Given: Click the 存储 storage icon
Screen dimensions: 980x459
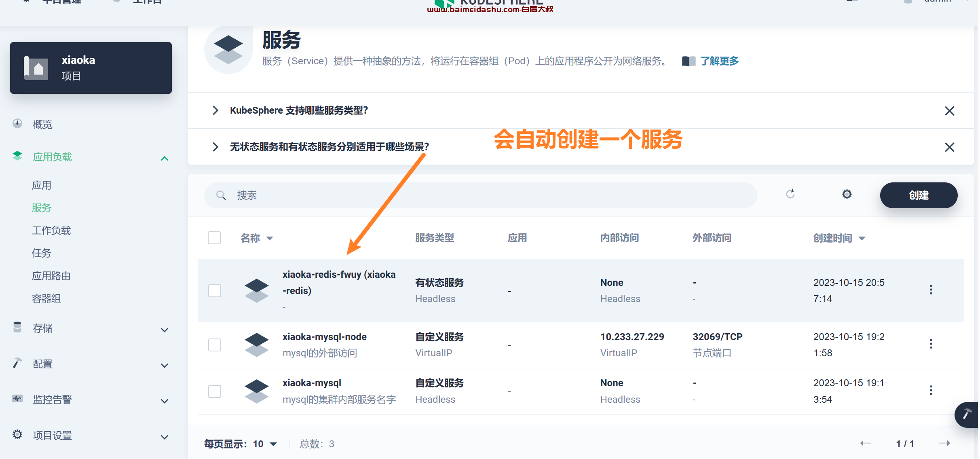Looking at the screenshot, I should point(17,327).
